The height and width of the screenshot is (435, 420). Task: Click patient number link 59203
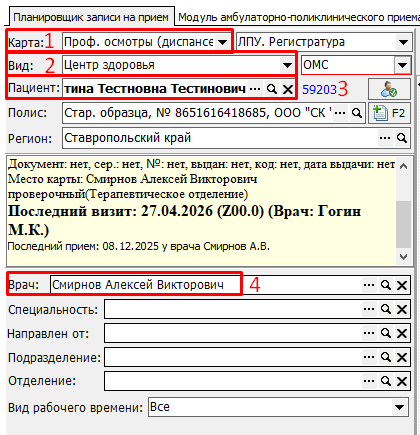tap(319, 90)
